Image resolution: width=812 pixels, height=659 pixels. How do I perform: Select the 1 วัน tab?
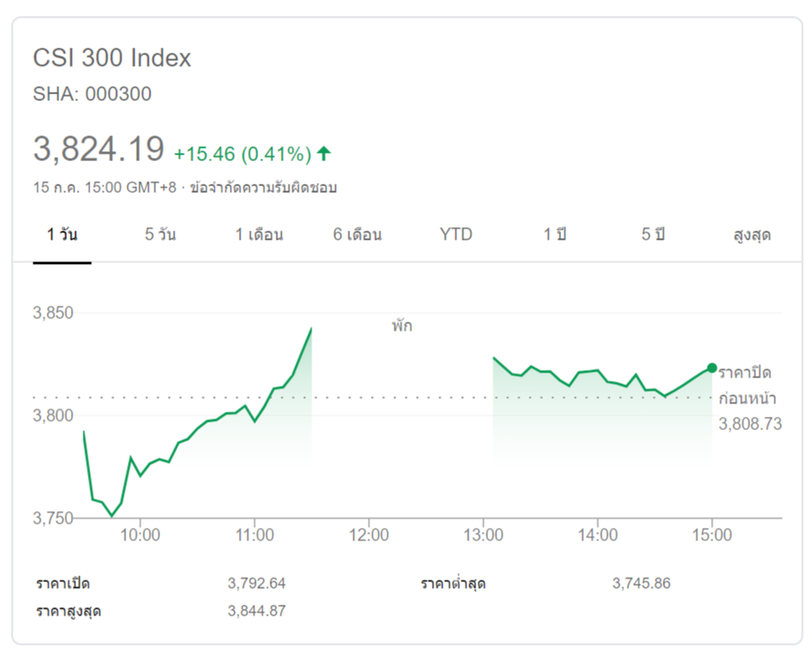63,235
